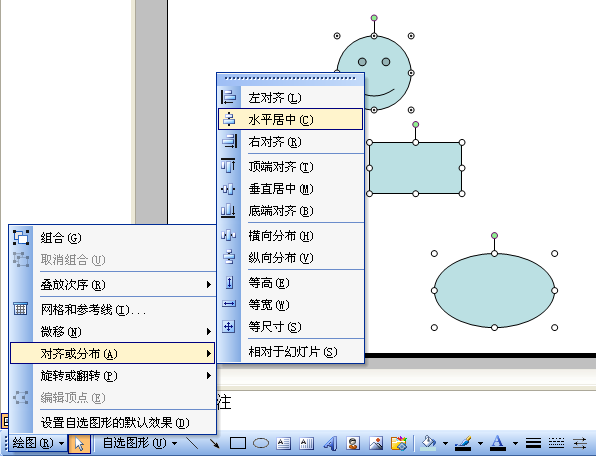Select the Rectangle drawing tool

pyautogui.click(x=238, y=443)
